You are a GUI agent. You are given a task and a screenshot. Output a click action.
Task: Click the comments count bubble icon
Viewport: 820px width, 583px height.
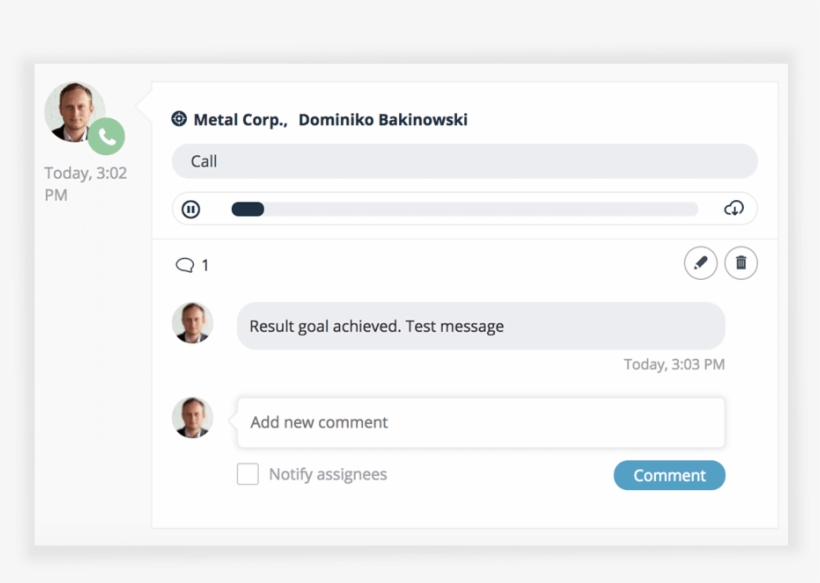(185, 265)
